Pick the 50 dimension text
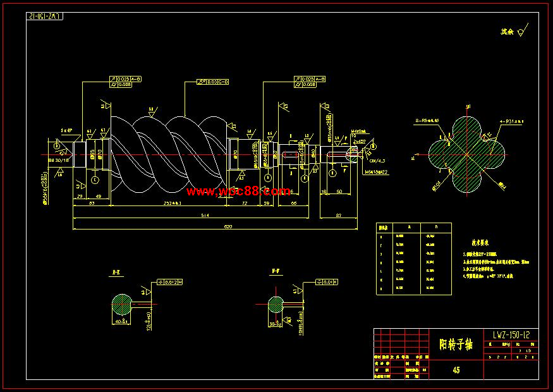Image resolution: width=553 pixels, height=392 pixels. (339, 192)
